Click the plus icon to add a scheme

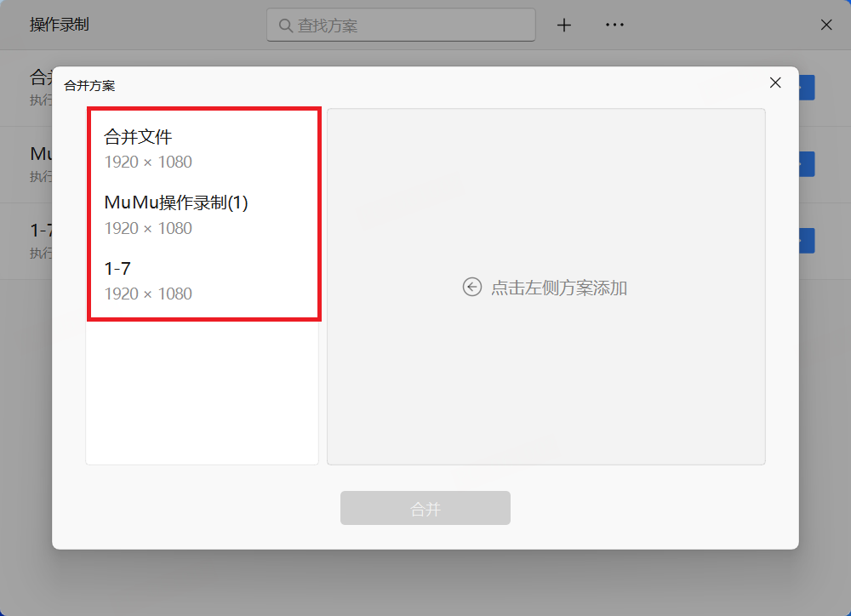coord(564,25)
